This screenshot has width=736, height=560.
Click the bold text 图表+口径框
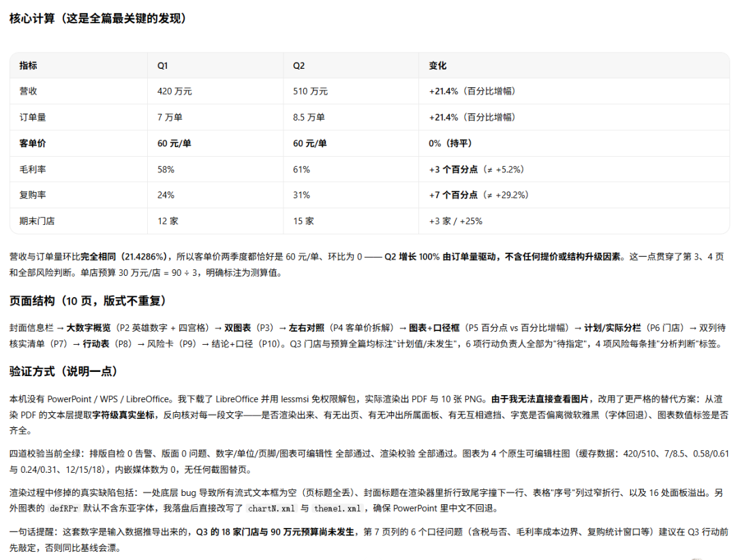pos(434,328)
